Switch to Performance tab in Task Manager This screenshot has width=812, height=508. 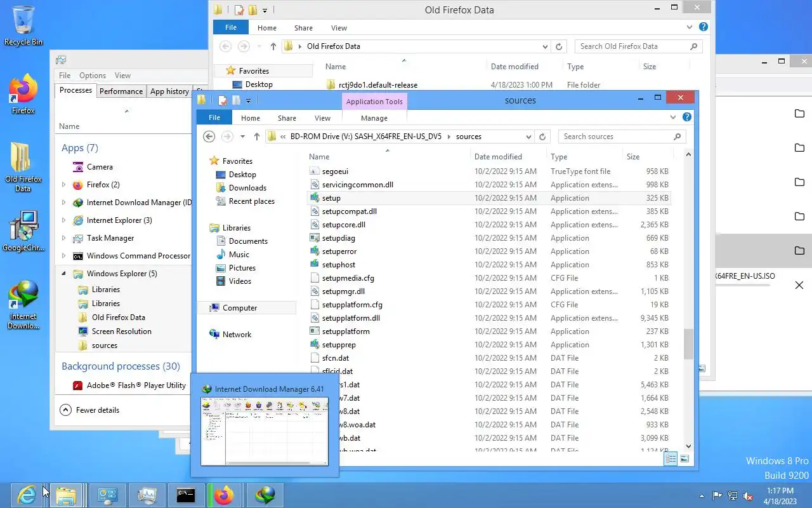coord(121,91)
